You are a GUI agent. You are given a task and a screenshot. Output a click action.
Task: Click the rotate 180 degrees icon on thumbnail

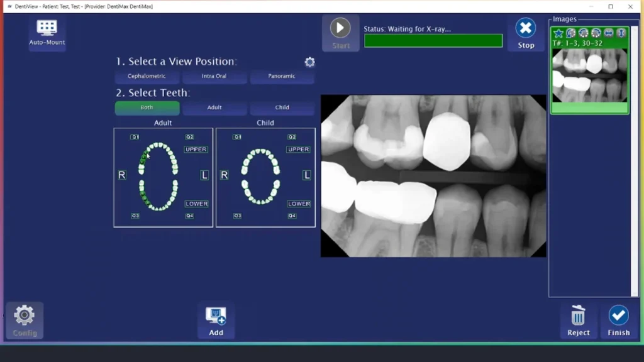[x=571, y=33]
